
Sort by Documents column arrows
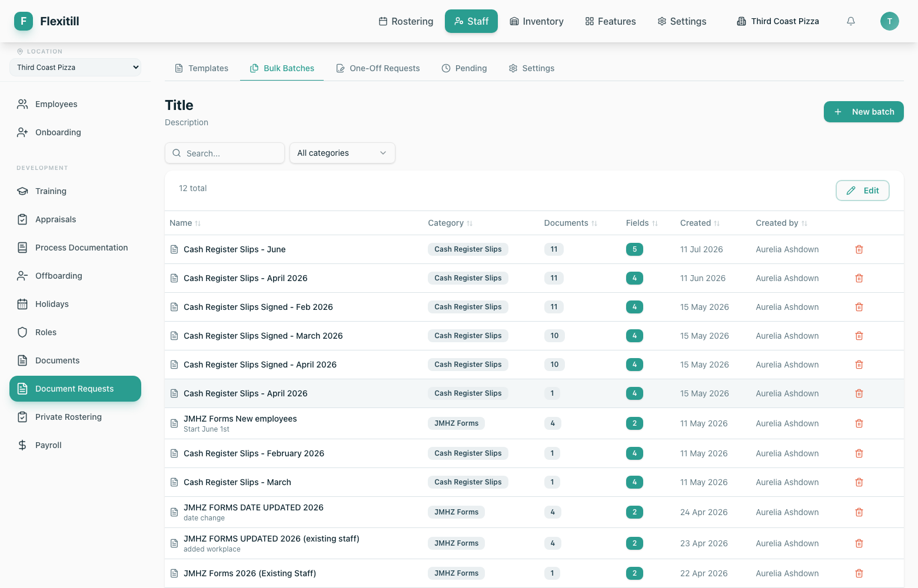point(594,223)
